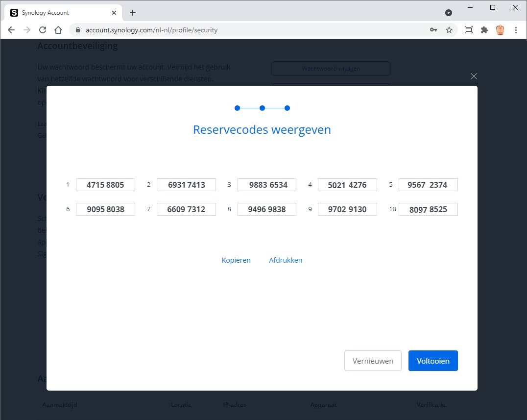Image resolution: width=527 pixels, height=420 pixels.
Task: Close the Synology Account tab
Action: [114, 13]
